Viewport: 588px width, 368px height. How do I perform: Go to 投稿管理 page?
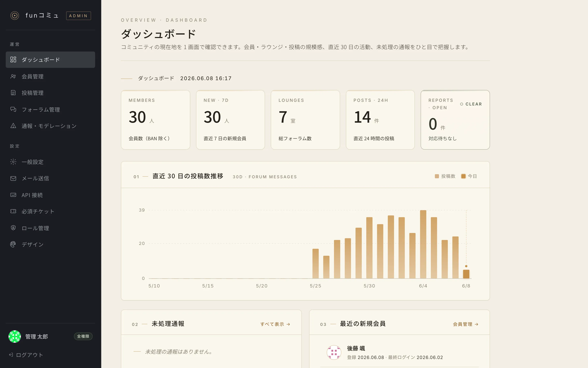(50, 93)
